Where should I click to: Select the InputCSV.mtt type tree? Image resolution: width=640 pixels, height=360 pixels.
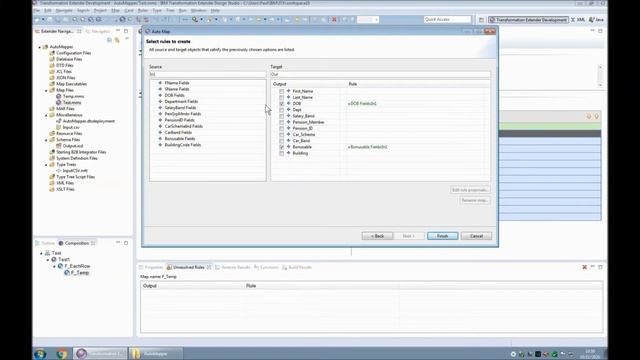(75, 171)
